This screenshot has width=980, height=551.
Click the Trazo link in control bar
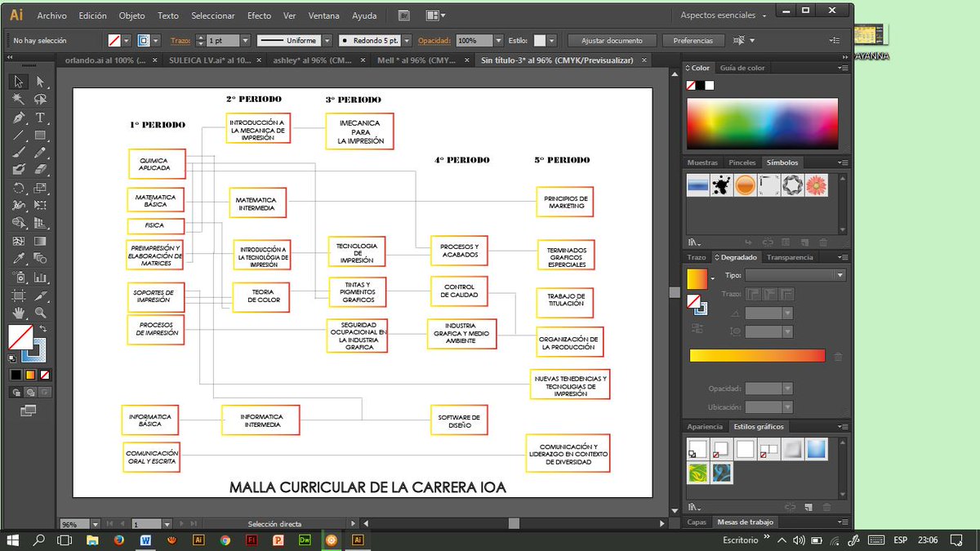[x=180, y=40]
